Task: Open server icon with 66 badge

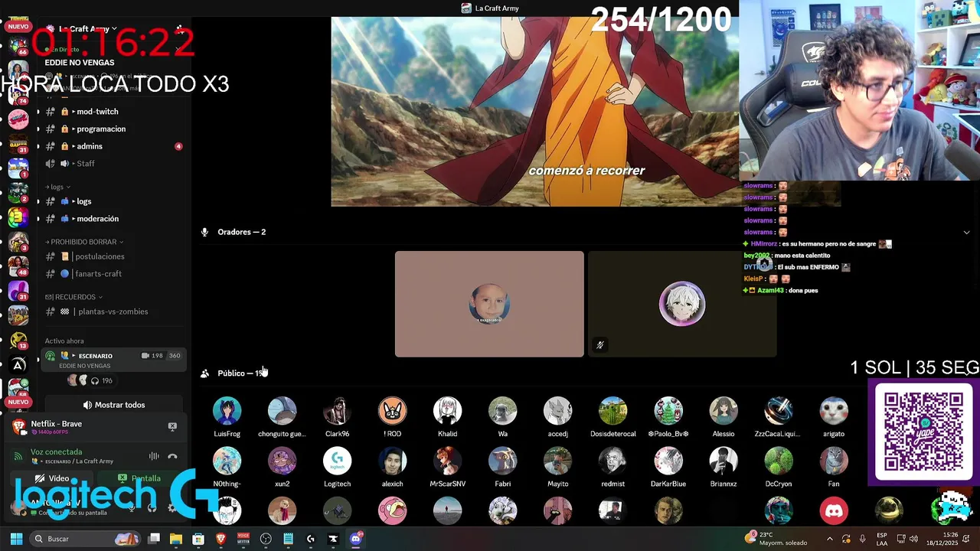Action: [x=18, y=45]
